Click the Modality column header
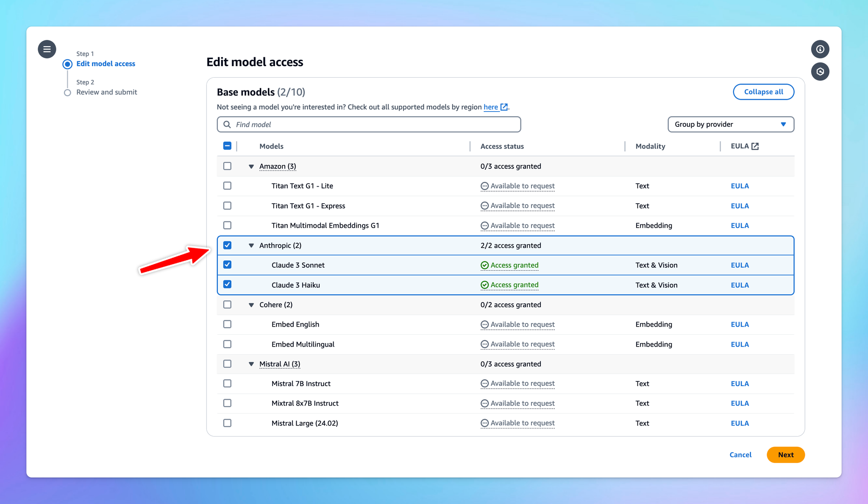Viewport: 868px width, 504px height. 650,146
